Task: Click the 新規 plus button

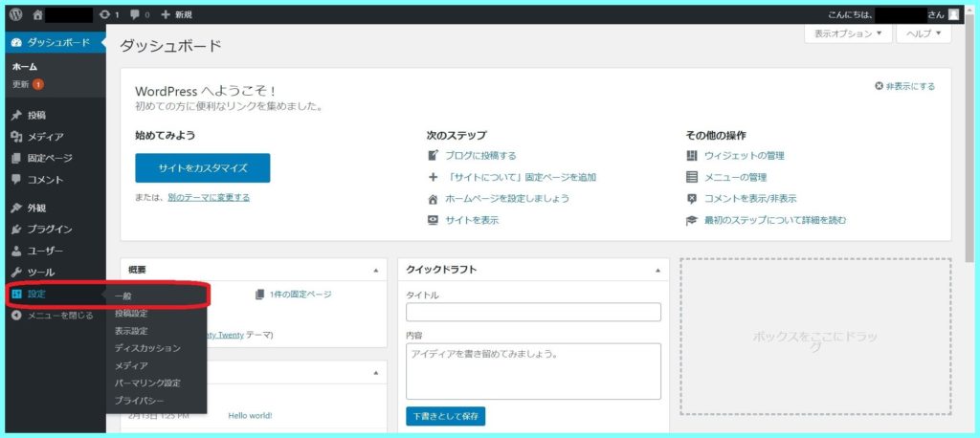Action: (x=176, y=14)
